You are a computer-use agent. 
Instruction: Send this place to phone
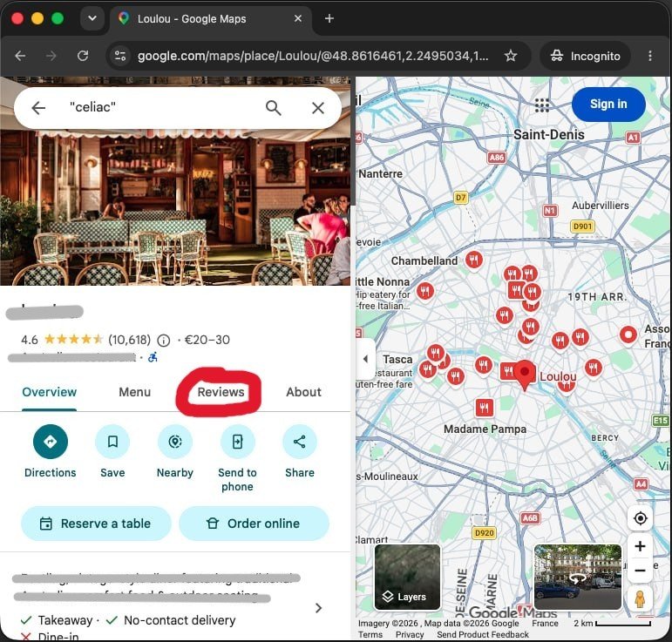pos(237,442)
